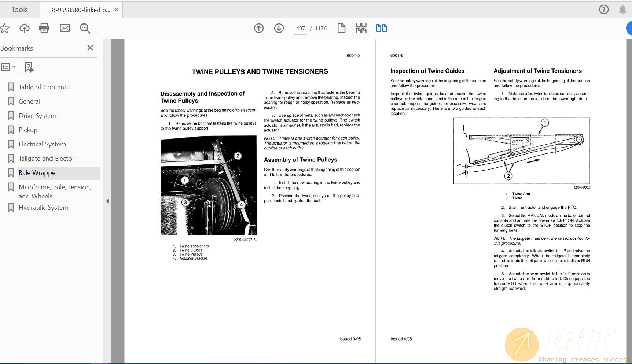This screenshot has width=632, height=364.
Task: Open the bookmarks options dropdown
Action: (x=8, y=67)
